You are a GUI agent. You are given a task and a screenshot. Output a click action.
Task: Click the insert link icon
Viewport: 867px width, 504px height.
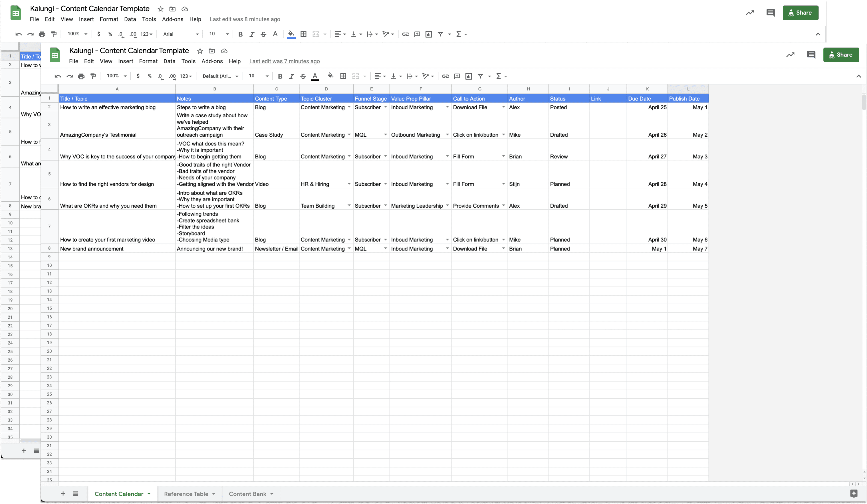tap(445, 76)
